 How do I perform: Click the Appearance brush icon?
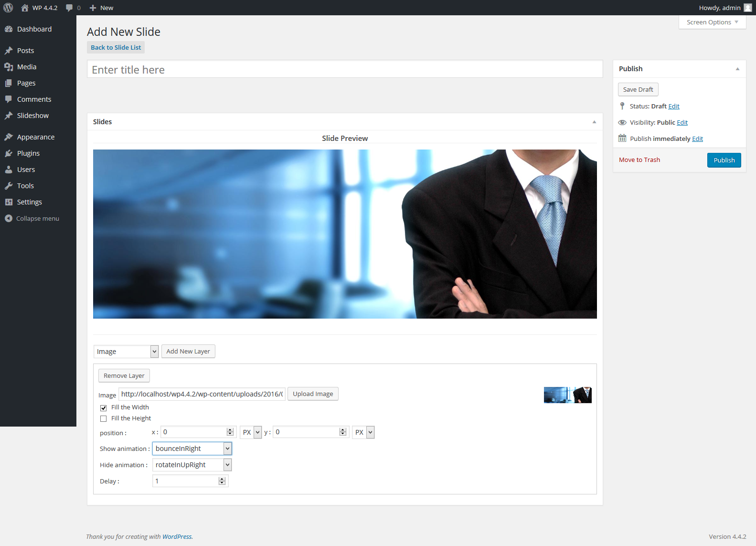click(x=9, y=137)
